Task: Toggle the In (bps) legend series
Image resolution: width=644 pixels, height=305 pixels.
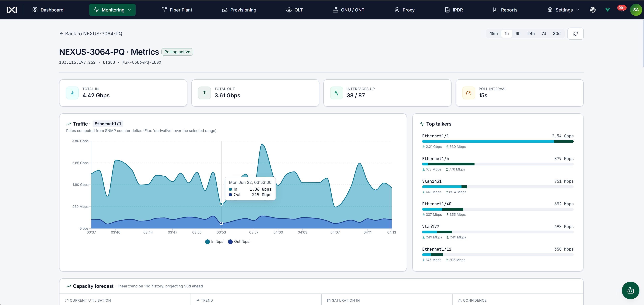Action: [x=215, y=241]
